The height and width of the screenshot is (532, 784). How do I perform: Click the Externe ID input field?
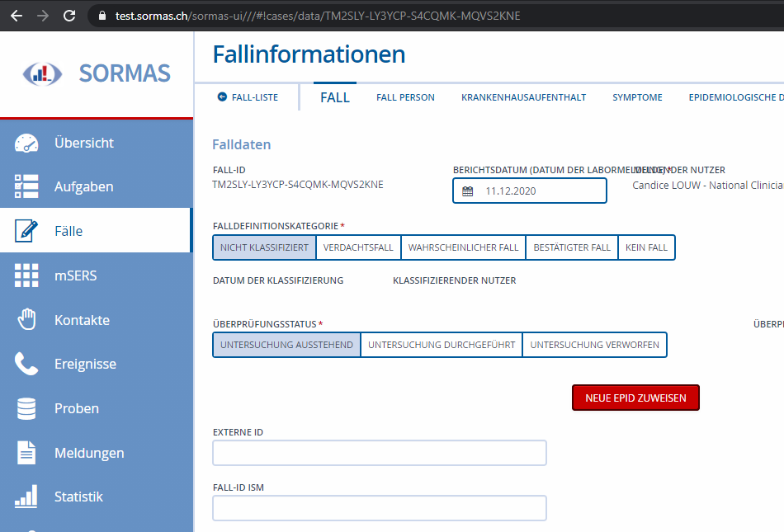pyautogui.click(x=380, y=453)
